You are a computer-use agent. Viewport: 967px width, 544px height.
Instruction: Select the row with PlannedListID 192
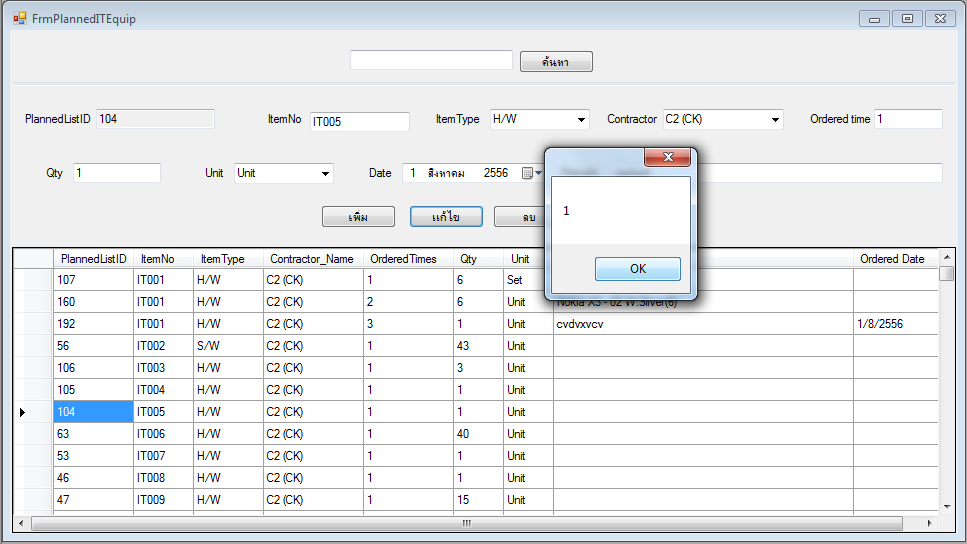click(x=93, y=324)
